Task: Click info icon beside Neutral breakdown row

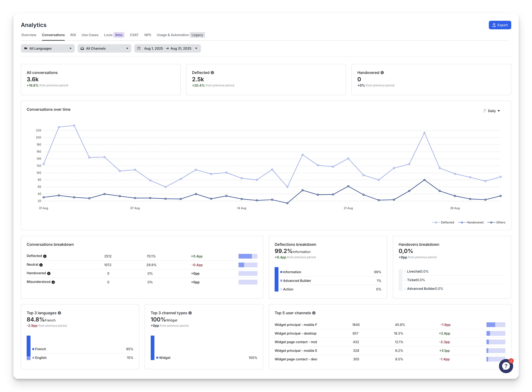Action: tap(41, 265)
